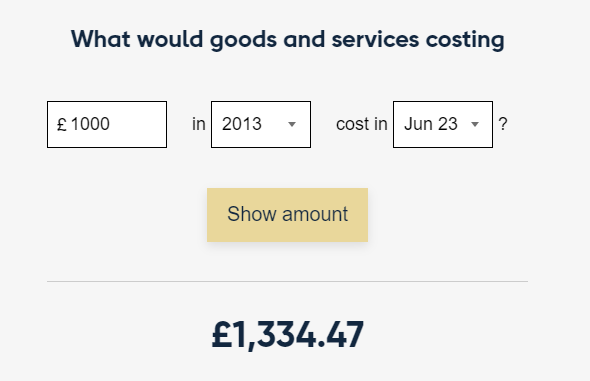
Task: Click the 'in' label before 2013
Action: 199,124
